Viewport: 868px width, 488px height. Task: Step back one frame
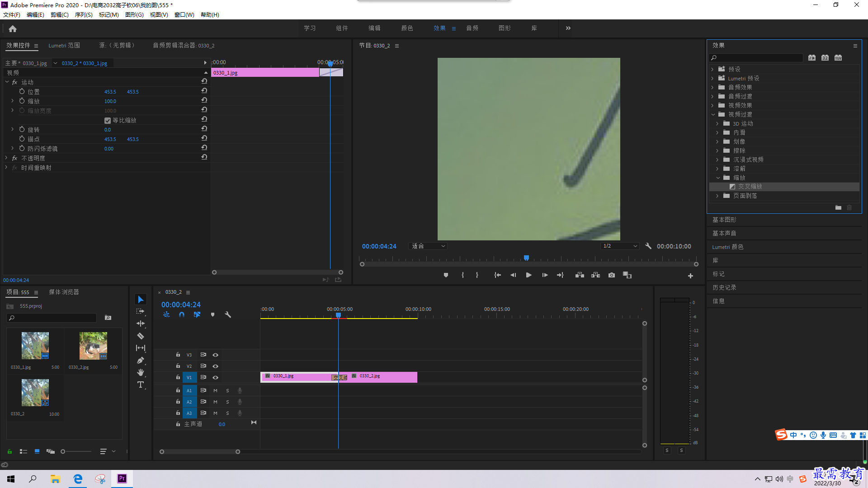(x=513, y=275)
